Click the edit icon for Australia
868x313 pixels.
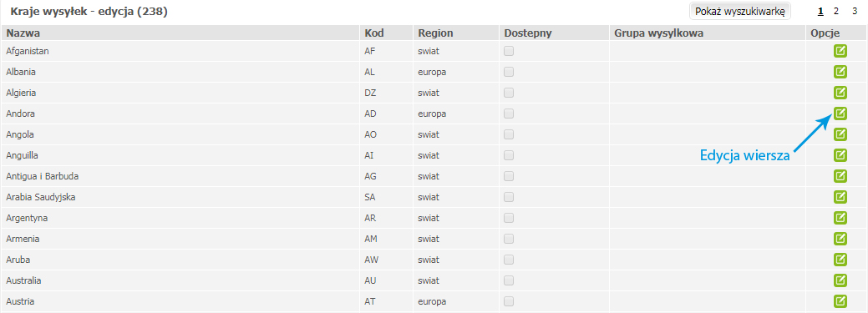840,280
